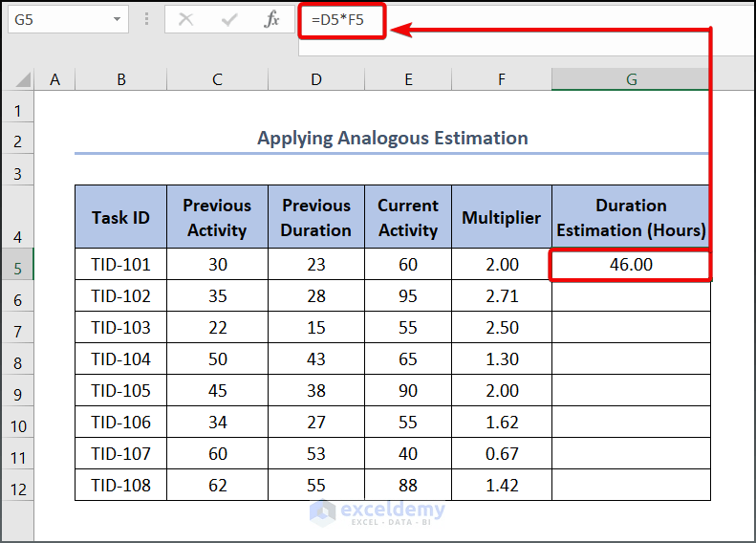The height and width of the screenshot is (543, 756).
Task: Click 'Duration Estimation (Hours)' header cell
Action: [x=631, y=217]
